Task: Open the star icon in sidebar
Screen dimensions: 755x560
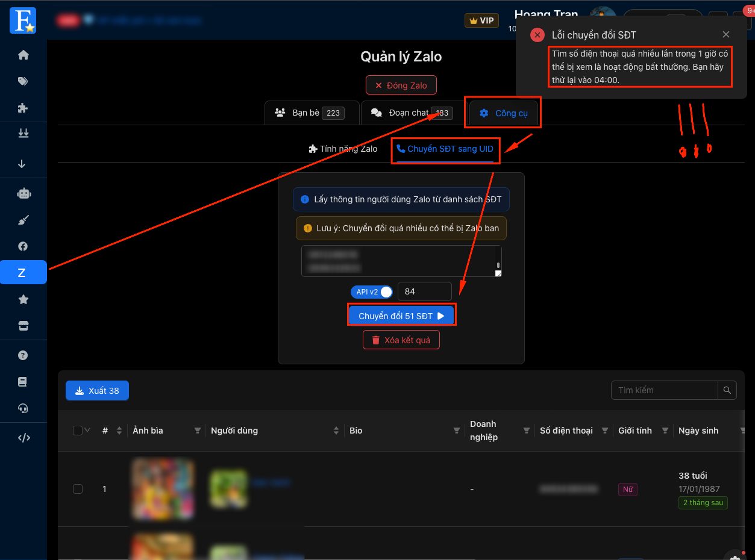Action: [x=23, y=299]
